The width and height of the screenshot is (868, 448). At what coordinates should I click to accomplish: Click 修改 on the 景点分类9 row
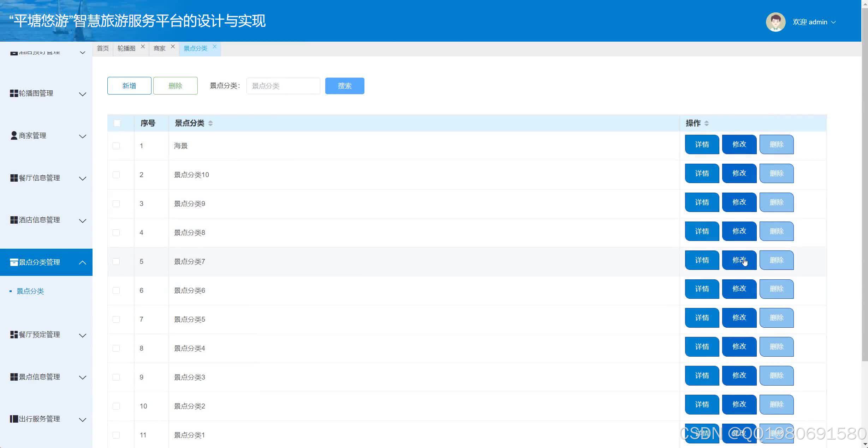coord(739,202)
